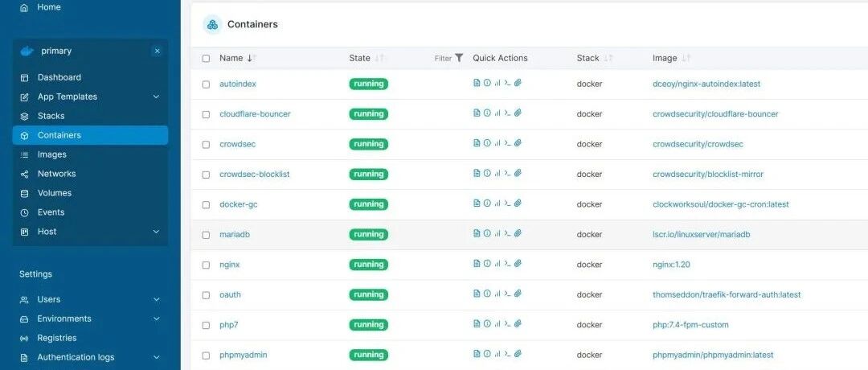Open exec console for mariadb container
Viewport: 868px width, 370px height.
507,233
